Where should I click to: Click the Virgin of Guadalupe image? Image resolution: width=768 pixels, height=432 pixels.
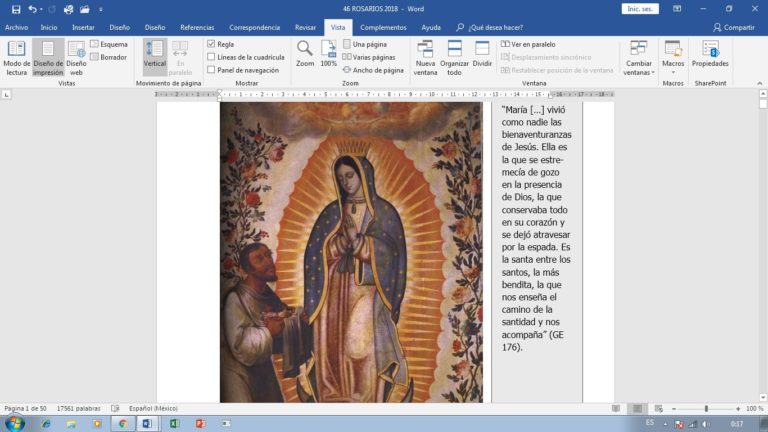coord(351,252)
